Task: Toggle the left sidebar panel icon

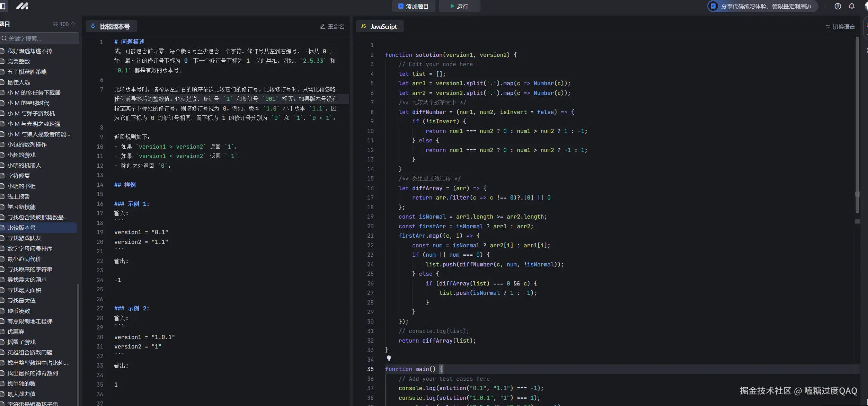Action: tap(3, 6)
